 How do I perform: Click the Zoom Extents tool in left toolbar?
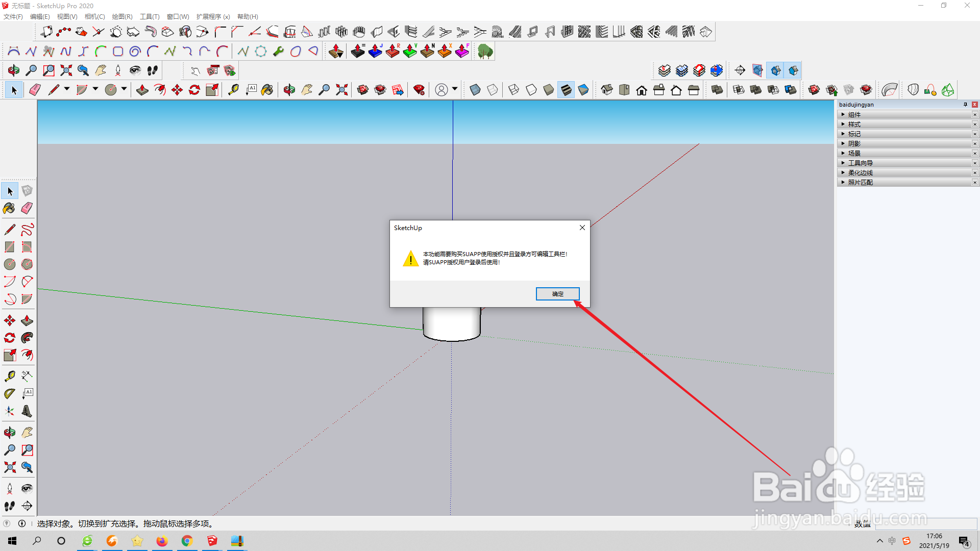pos(10,467)
